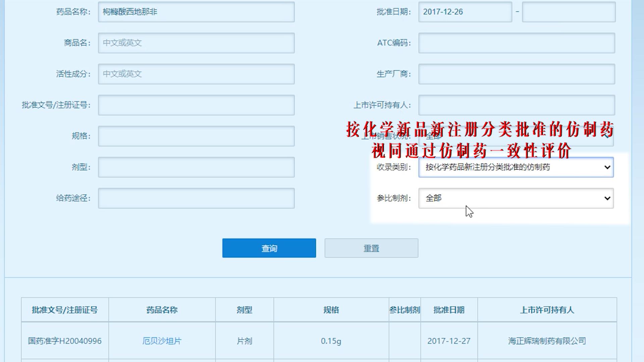Screen dimensions: 644x362
Task: Expand the 参比制剂 dropdown
Action: point(515,198)
